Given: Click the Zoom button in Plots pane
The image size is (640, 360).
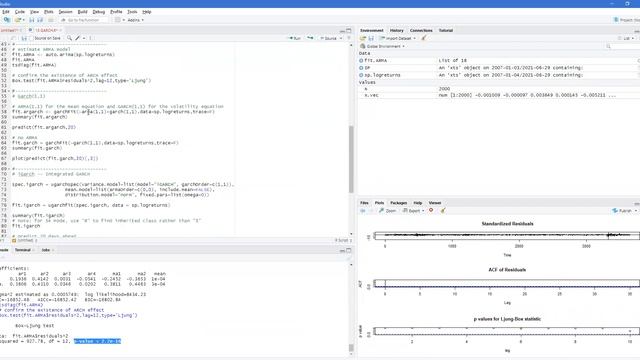Looking at the screenshot, I should pos(388,211).
